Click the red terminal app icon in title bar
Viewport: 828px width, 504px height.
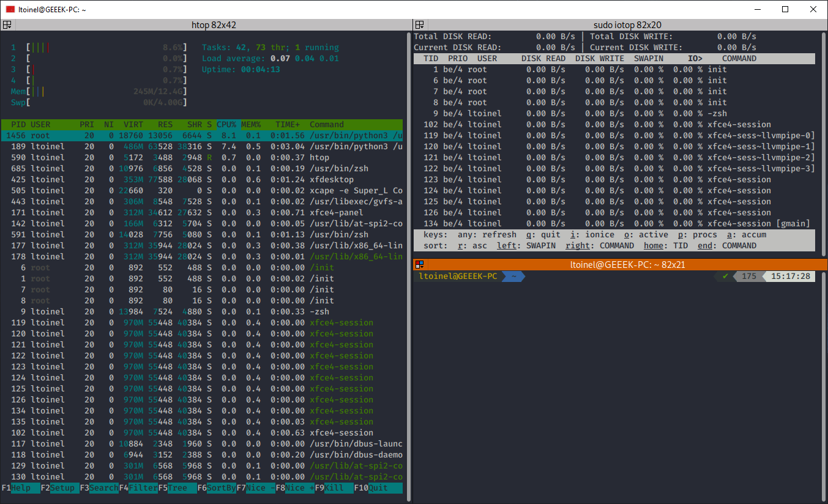pyautogui.click(x=10, y=9)
